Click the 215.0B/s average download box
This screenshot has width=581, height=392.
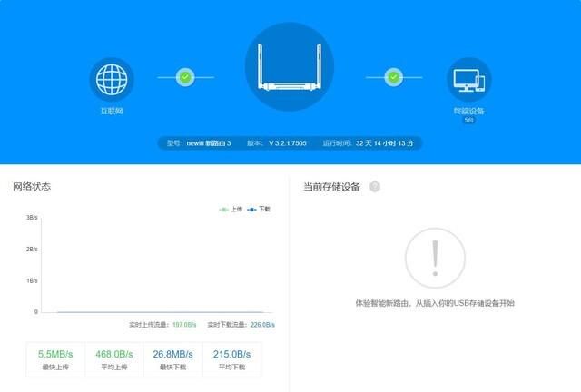pyautogui.click(x=232, y=359)
